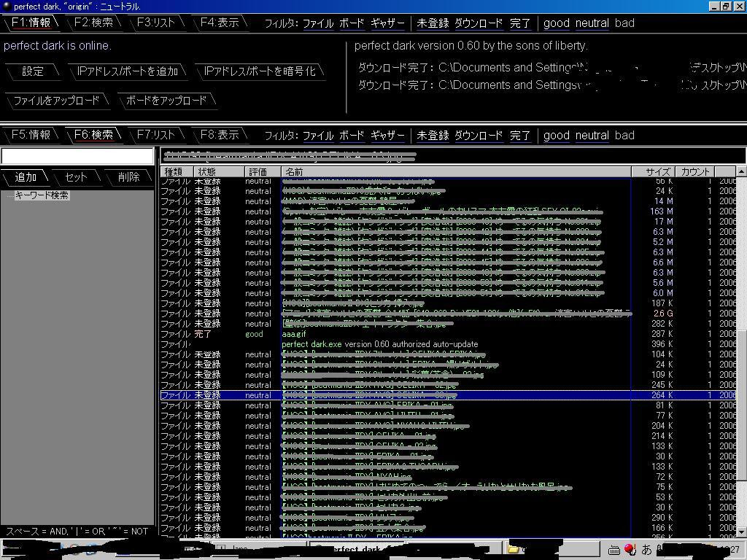Select the row with size 187 K
The image size is (747, 560).
point(448,303)
